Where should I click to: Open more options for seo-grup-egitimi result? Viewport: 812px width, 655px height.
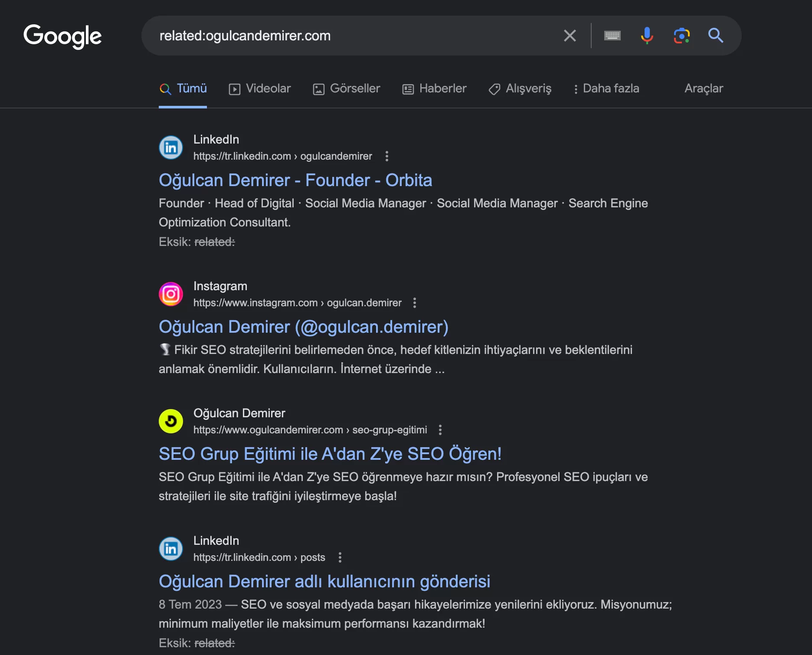coord(440,430)
